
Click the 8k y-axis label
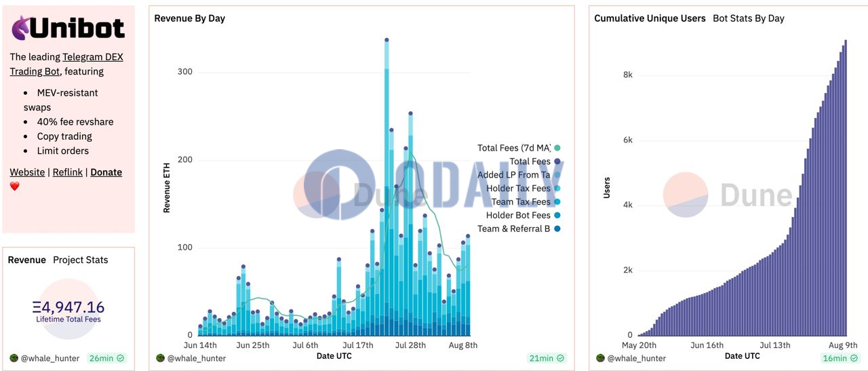628,75
